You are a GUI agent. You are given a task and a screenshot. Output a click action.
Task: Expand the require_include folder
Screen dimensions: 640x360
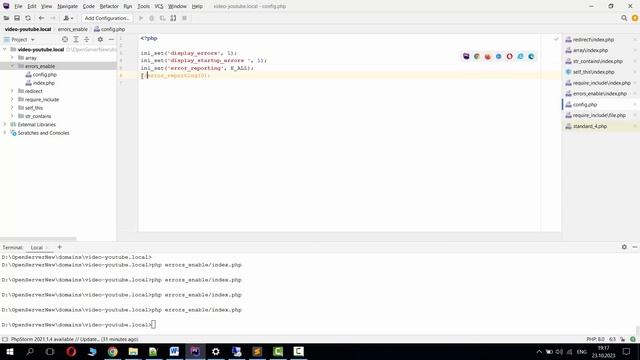(x=12, y=100)
